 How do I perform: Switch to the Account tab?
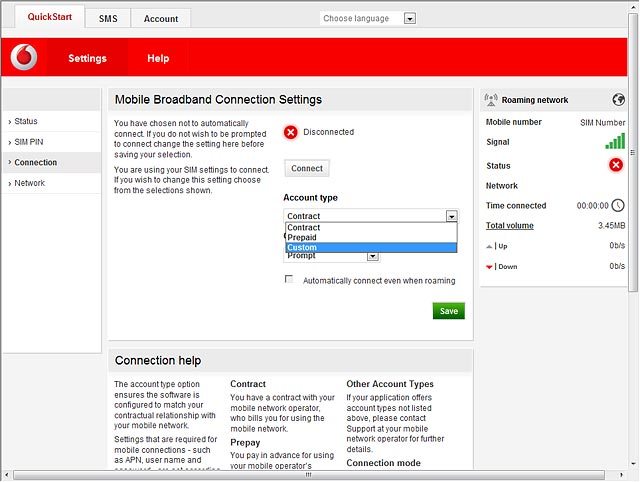(161, 19)
